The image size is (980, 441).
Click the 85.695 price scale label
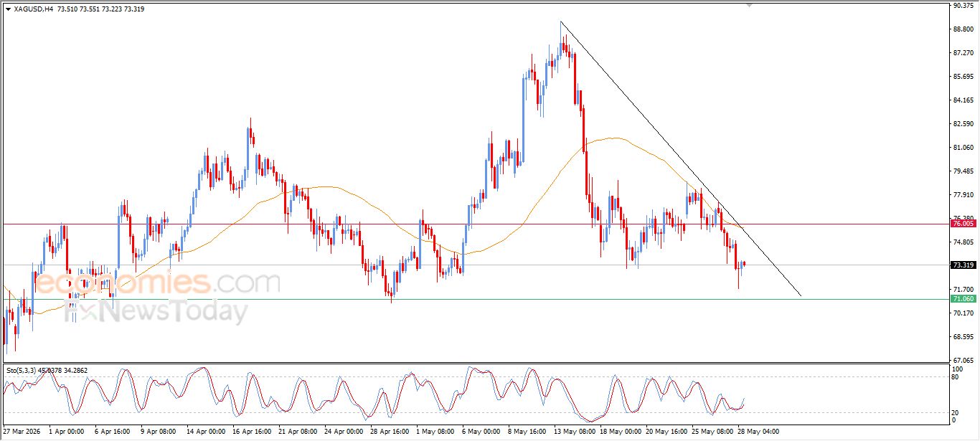point(963,77)
